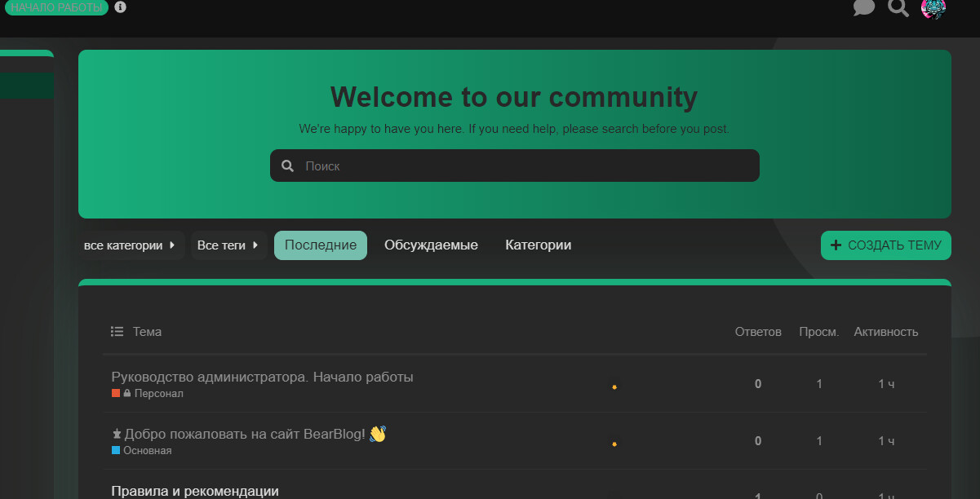The height and width of the screenshot is (499, 980).
Task: Sort topics by Активность column header
Action: pos(885,332)
